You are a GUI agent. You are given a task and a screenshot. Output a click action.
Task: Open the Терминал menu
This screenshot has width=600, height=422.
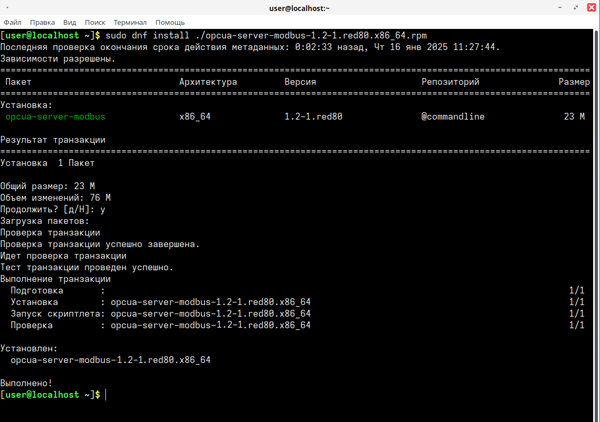130,22
